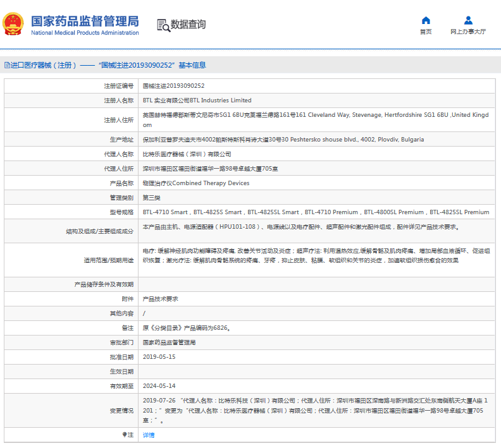This screenshot has height=448, width=501.
Task: Select the 代理人住所 label
Action: pos(118,169)
